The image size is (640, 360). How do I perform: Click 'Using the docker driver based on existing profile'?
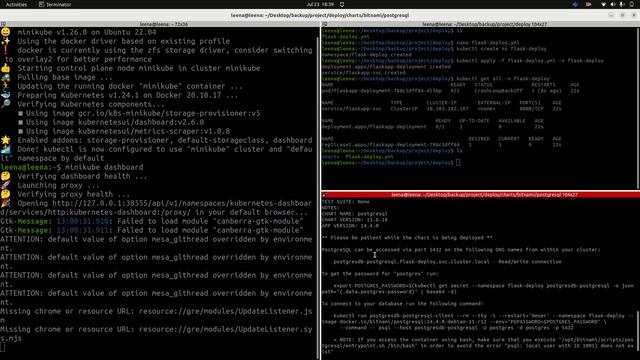[x=123, y=41]
